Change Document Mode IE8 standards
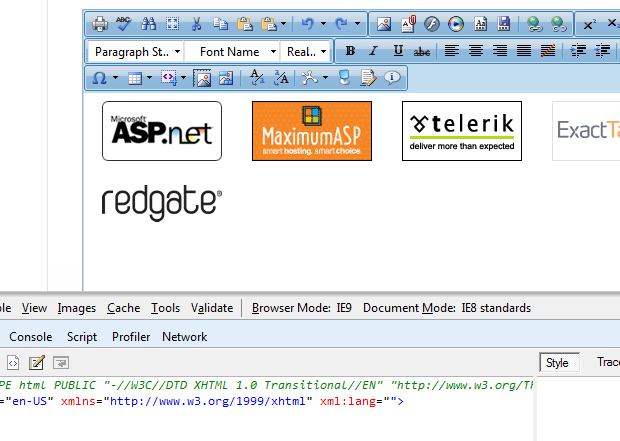The image size is (620, 441). [x=447, y=308]
